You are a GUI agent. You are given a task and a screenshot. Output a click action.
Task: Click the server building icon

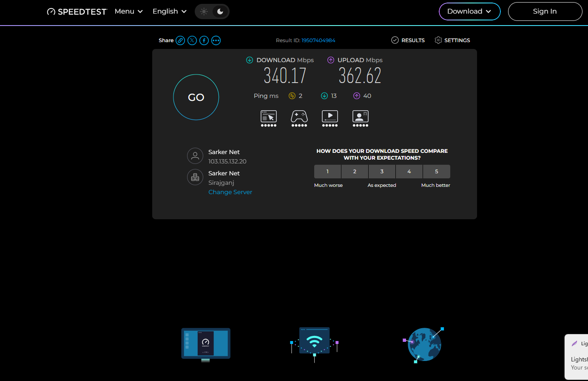pos(195,177)
